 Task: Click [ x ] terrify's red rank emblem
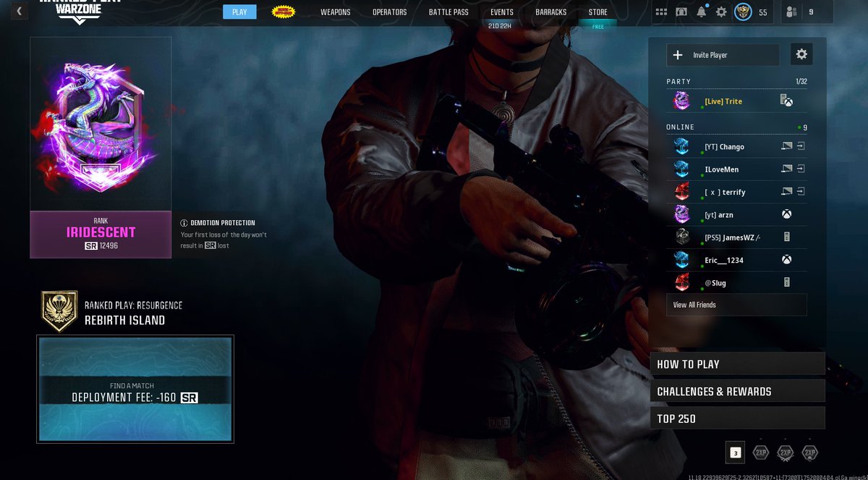coord(682,192)
